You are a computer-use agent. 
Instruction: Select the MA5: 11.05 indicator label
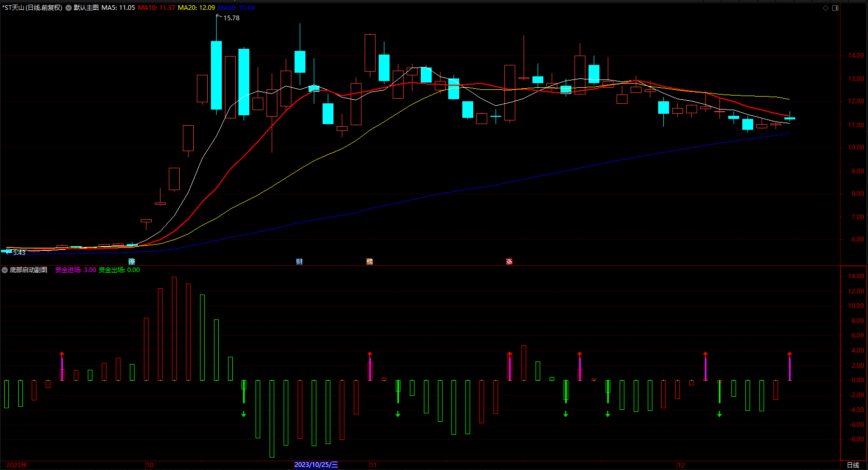tap(118, 8)
